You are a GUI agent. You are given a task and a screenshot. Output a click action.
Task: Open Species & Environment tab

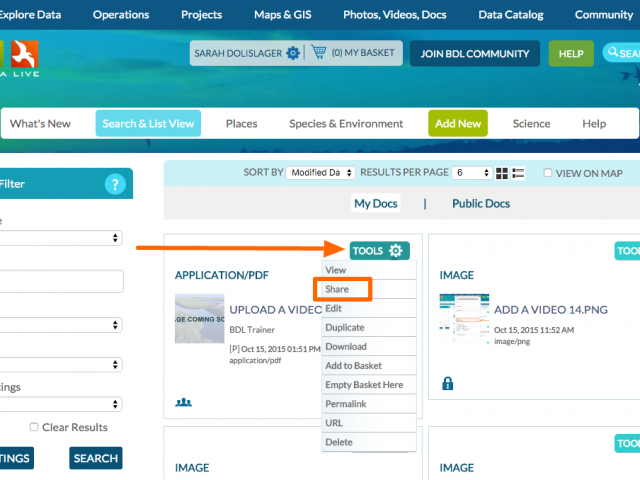[x=346, y=124]
